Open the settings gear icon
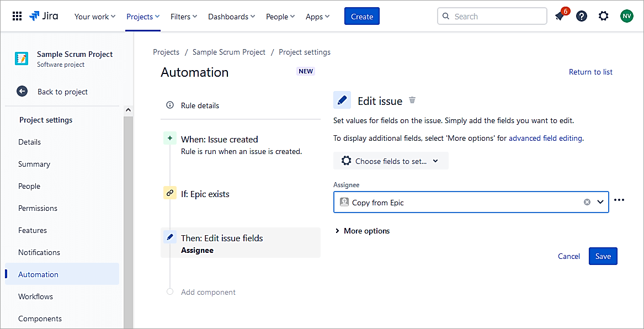Screen dimensions: 644x329 (x=604, y=16)
